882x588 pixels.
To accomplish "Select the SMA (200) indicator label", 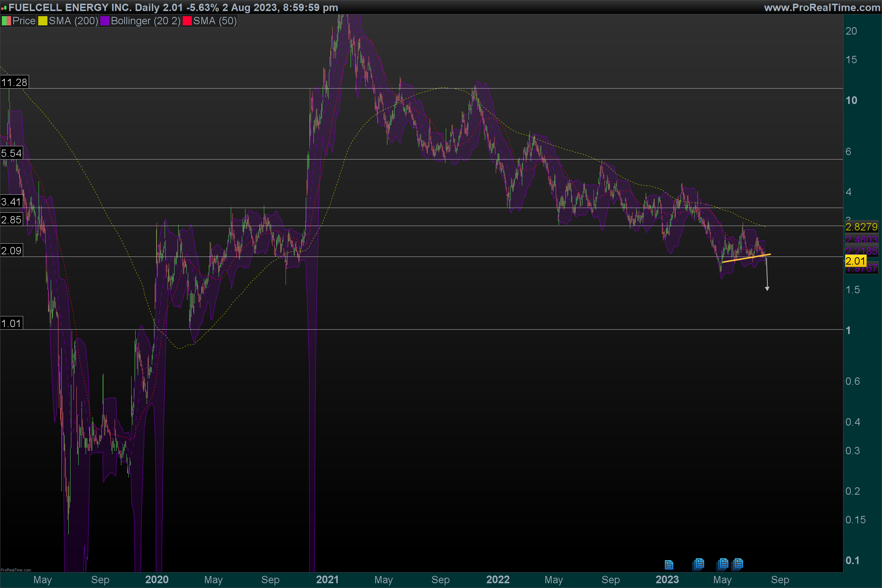I will pyautogui.click(x=73, y=21).
